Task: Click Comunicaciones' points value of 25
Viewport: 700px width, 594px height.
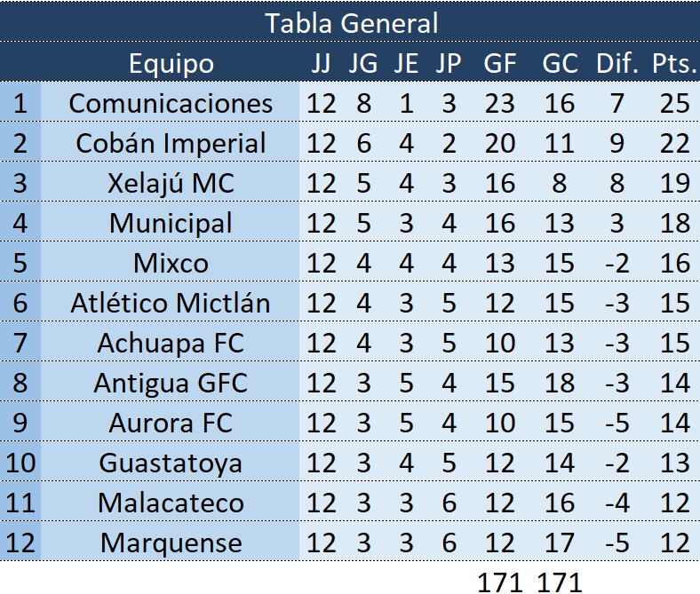Action: click(x=675, y=104)
